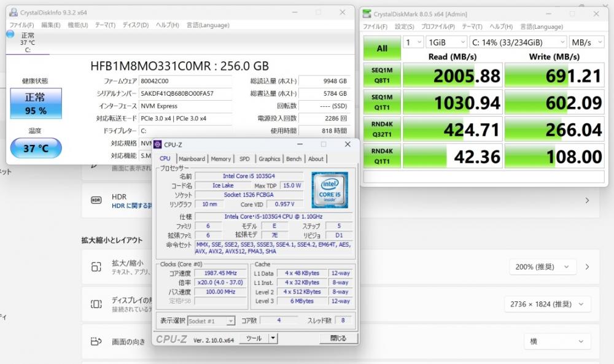Open テーマ menu in CrystalDiskInfo

coord(105,25)
